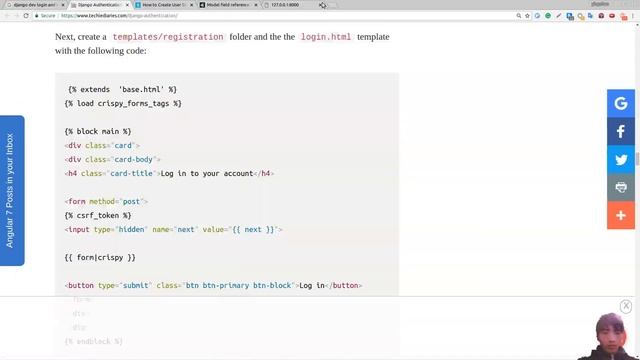Screen dimensions: 640x360
Task: Click the load crispy_forms_tags line
Action: pyautogui.click(x=123, y=104)
